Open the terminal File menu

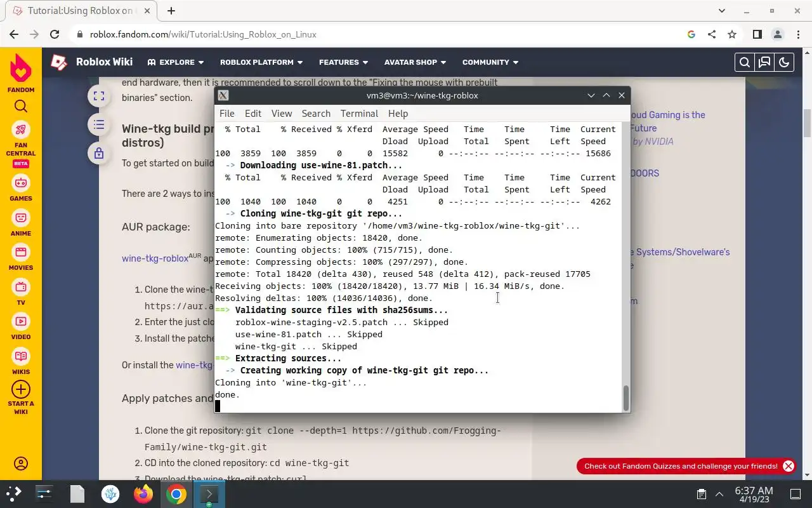[x=226, y=113]
